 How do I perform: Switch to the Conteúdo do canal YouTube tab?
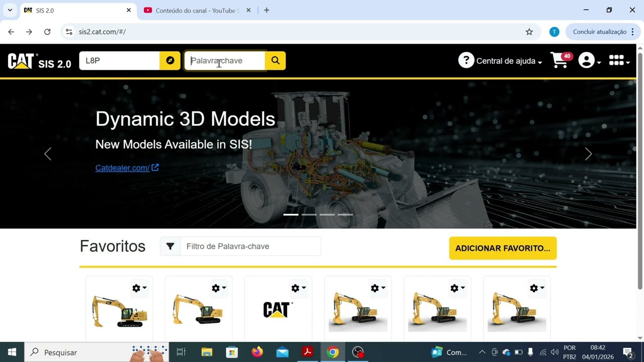pos(196,10)
